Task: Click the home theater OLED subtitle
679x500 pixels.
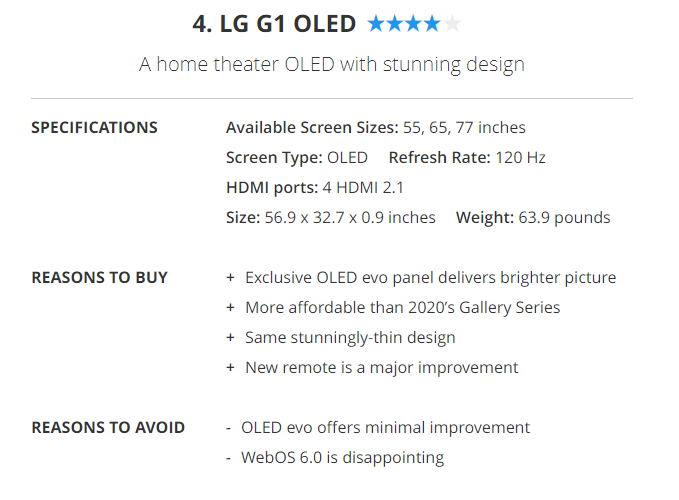Action: tap(332, 65)
